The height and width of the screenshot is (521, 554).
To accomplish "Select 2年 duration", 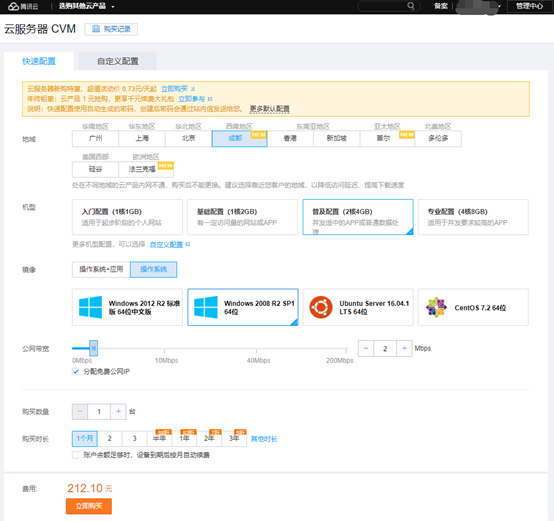I will [209, 439].
